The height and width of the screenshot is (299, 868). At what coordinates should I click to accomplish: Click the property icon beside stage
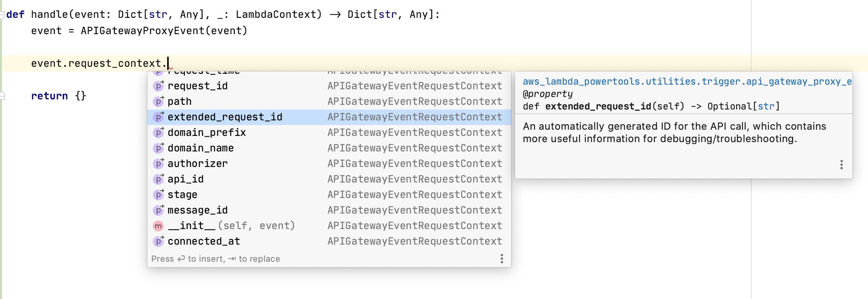pyautogui.click(x=158, y=195)
